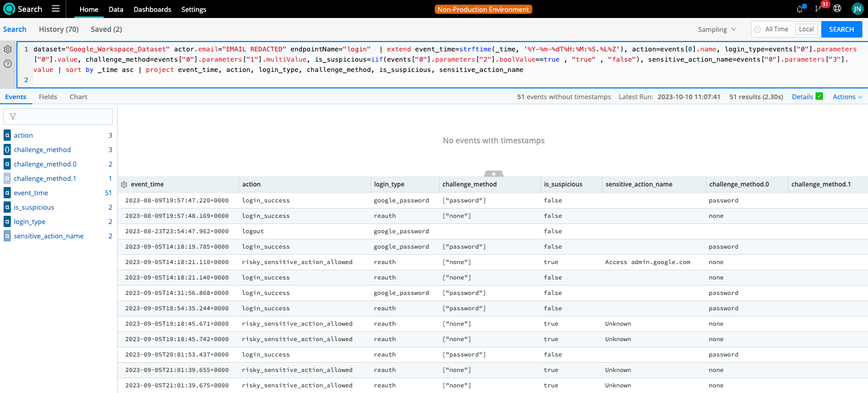Open the notifications bell
The width and height of the screenshot is (868, 393).
click(x=800, y=9)
